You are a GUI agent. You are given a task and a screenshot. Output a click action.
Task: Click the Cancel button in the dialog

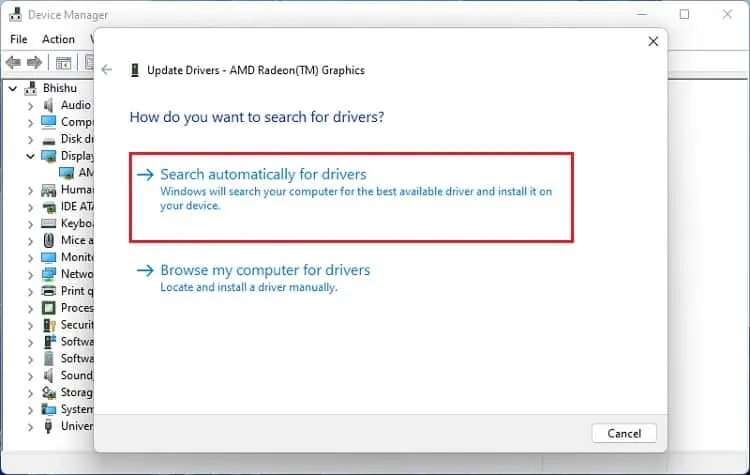tap(624, 433)
